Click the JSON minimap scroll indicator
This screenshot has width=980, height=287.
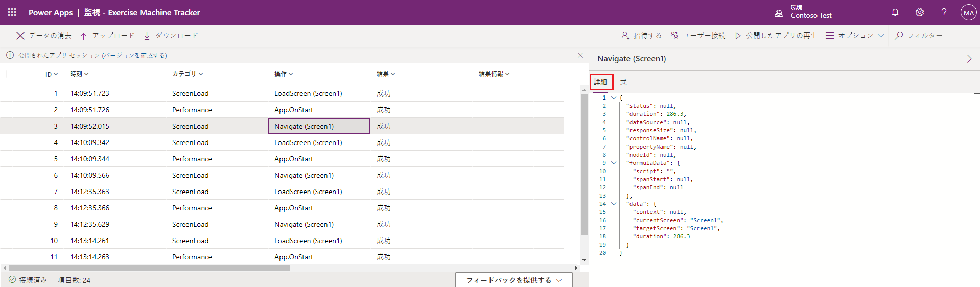point(977,94)
